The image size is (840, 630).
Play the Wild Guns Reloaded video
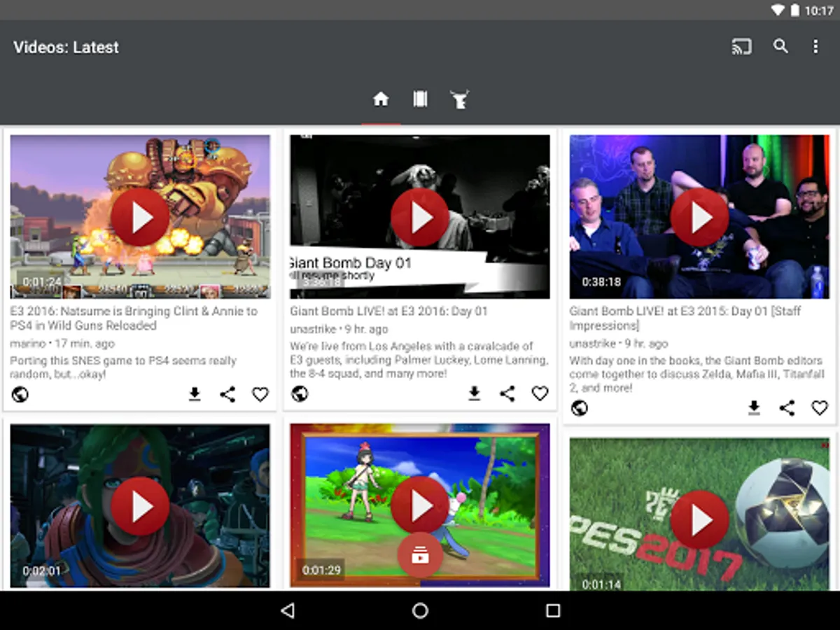(140, 217)
